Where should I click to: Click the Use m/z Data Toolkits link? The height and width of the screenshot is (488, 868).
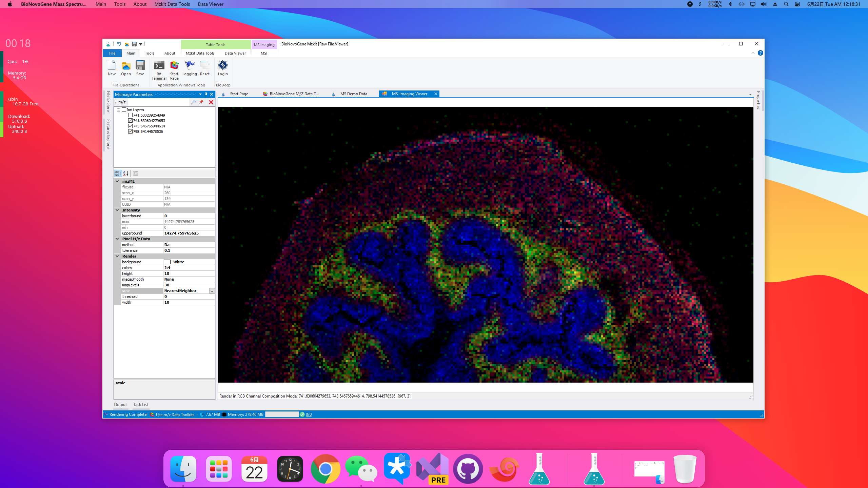tap(175, 414)
